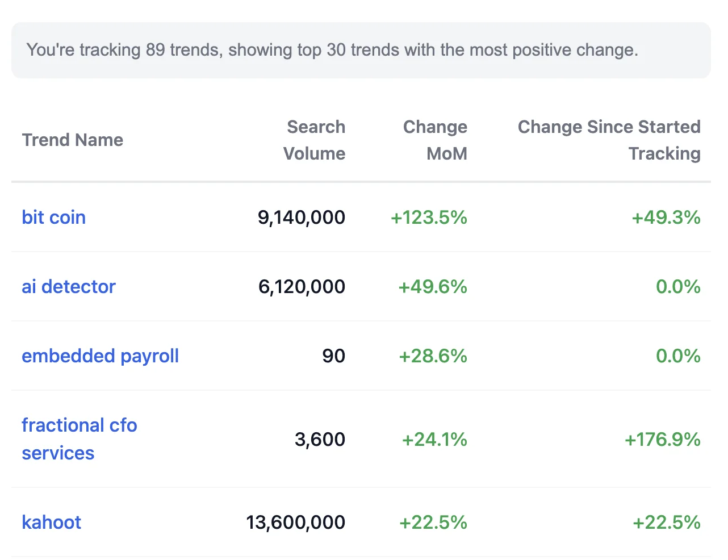The image size is (728, 560).
Task: Sort by the Change MoM column header
Action: coord(435,140)
